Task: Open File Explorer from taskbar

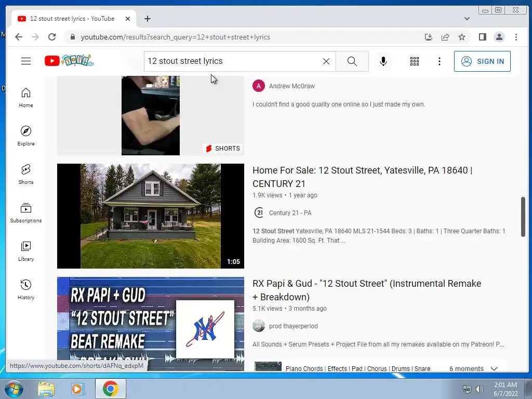Action: 46,389
